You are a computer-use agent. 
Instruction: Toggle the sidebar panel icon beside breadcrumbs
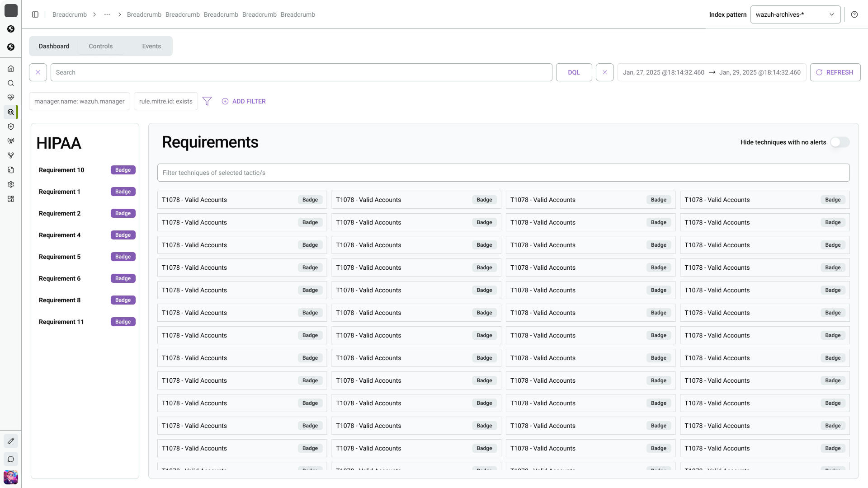click(x=35, y=14)
